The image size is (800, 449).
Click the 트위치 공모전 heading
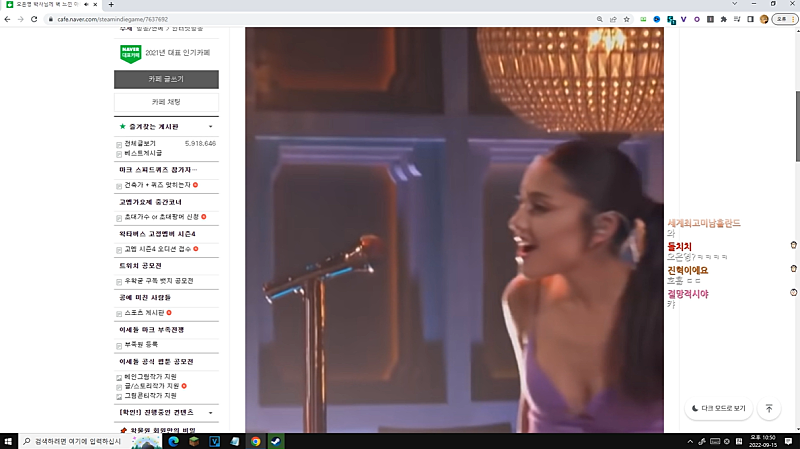(x=140, y=266)
